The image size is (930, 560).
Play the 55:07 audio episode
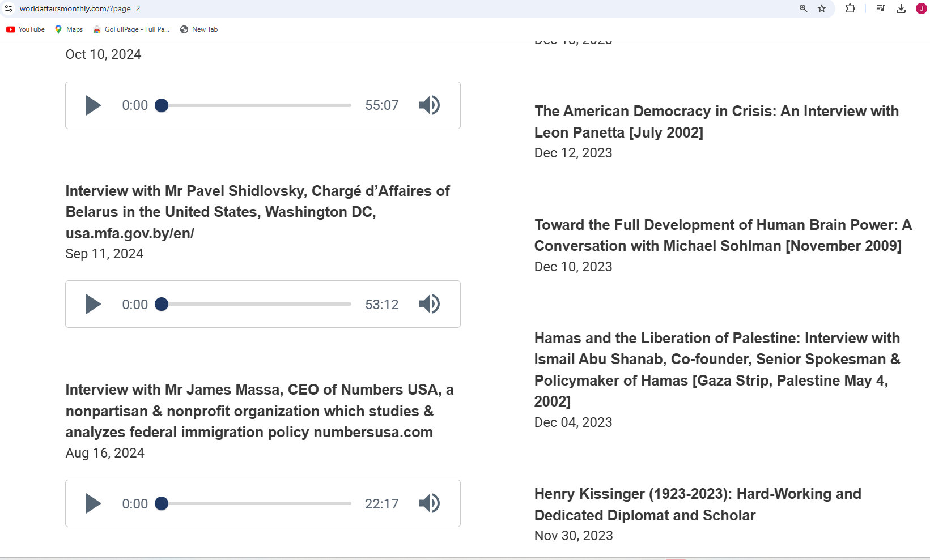click(x=93, y=105)
